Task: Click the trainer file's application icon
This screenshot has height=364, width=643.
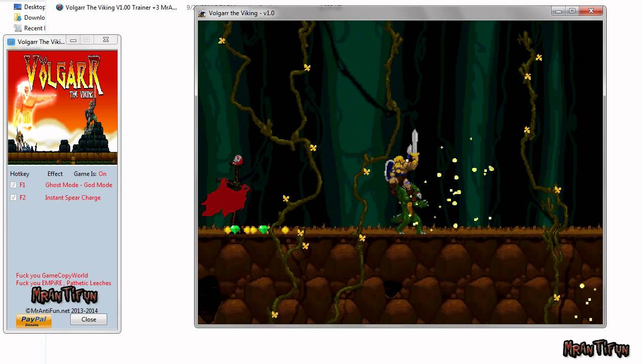Action: pos(60,8)
